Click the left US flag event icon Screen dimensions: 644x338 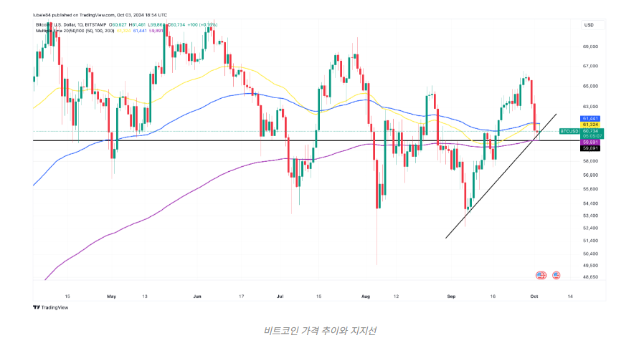point(540,275)
